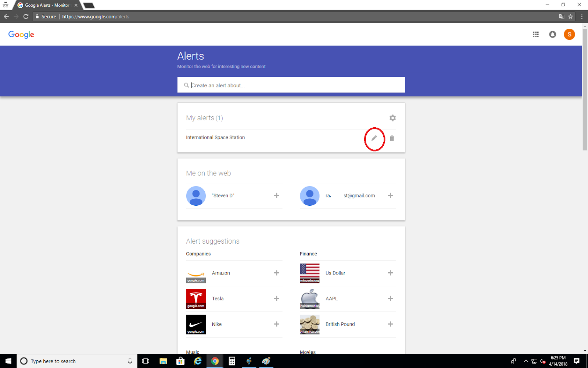588x368 pixels.
Task: Open the Google apps grid
Action: [x=536, y=34]
